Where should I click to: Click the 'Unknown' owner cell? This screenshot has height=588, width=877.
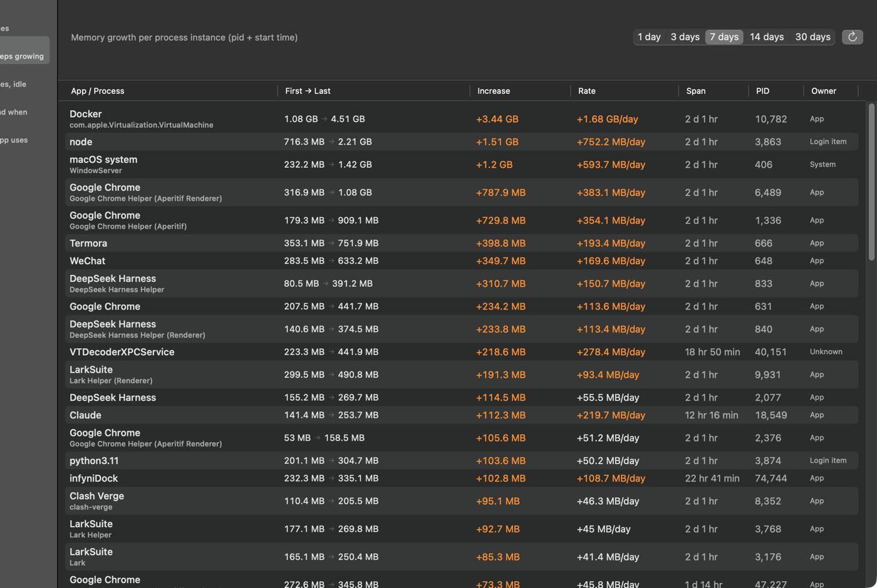(x=826, y=351)
